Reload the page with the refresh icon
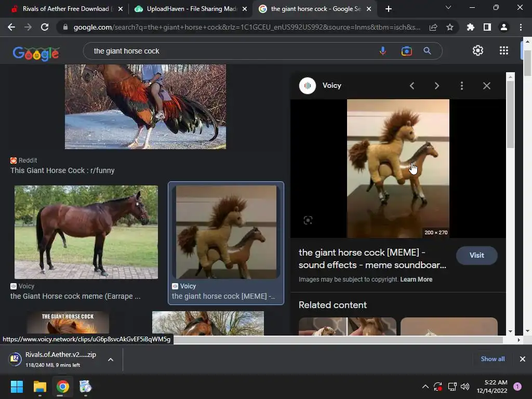This screenshot has width=532, height=399. click(x=45, y=27)
